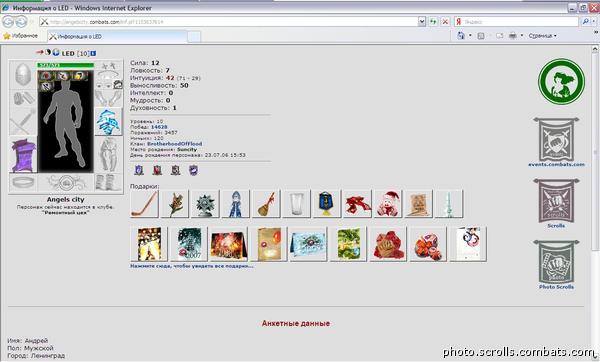Click the balalaika instrument gift
This screenshot has height=362, width=600.
click(266, 204)
